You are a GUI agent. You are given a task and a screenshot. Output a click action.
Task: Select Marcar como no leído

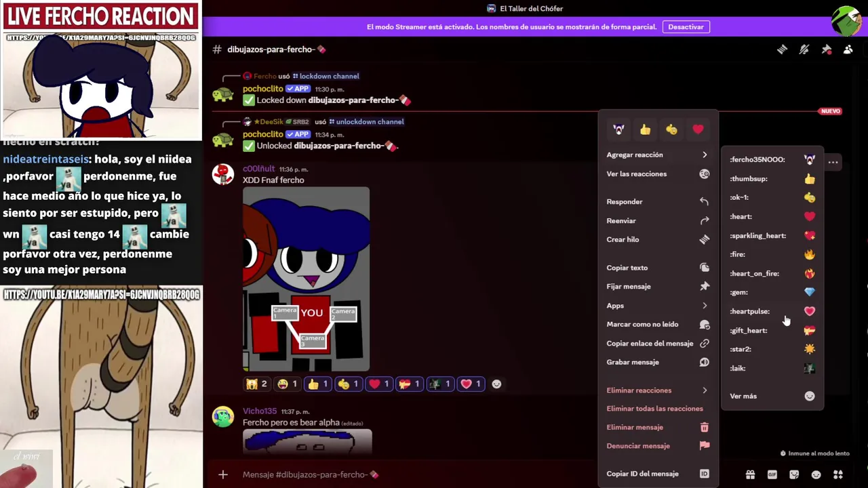(657, 324)
